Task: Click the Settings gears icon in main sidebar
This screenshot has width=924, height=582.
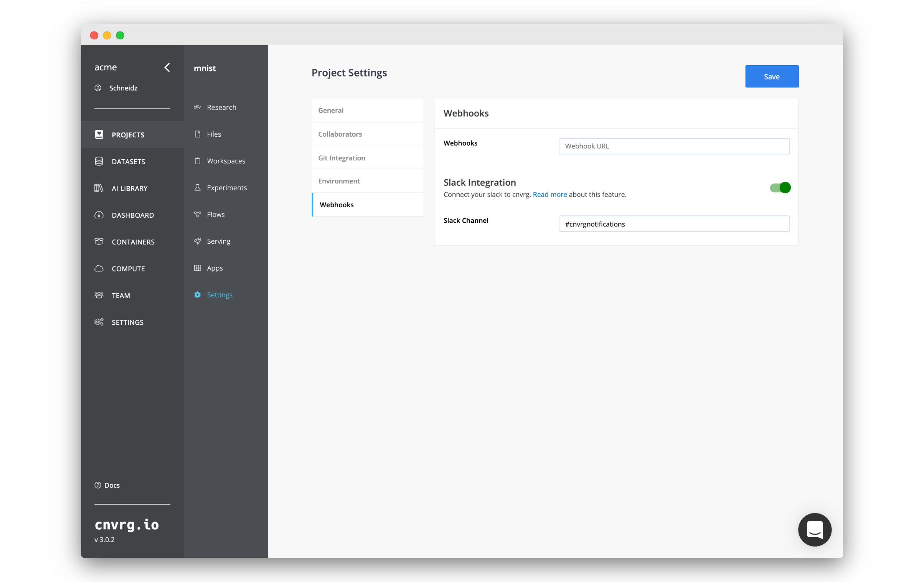Action: [99, 322]
